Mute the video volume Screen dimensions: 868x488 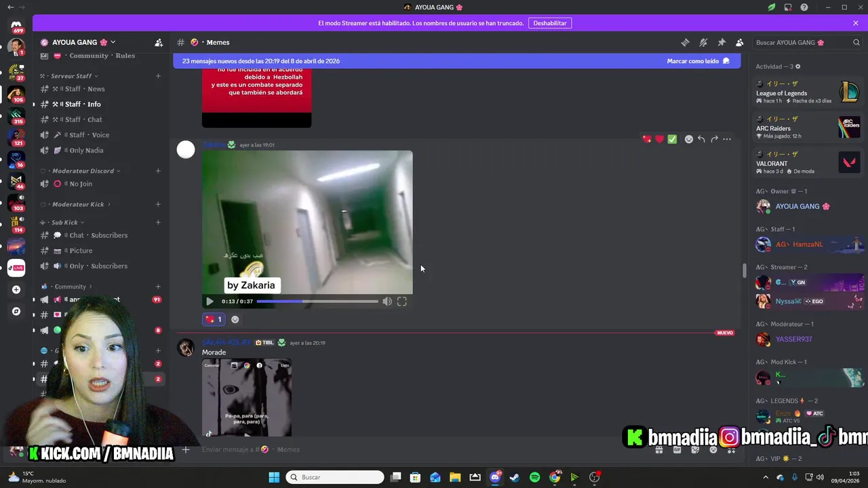pos(387,302)
